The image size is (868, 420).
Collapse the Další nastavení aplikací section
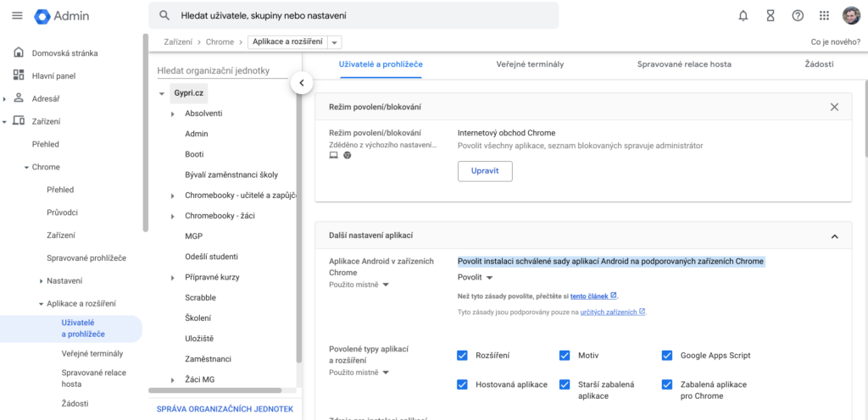pos(834,235)
